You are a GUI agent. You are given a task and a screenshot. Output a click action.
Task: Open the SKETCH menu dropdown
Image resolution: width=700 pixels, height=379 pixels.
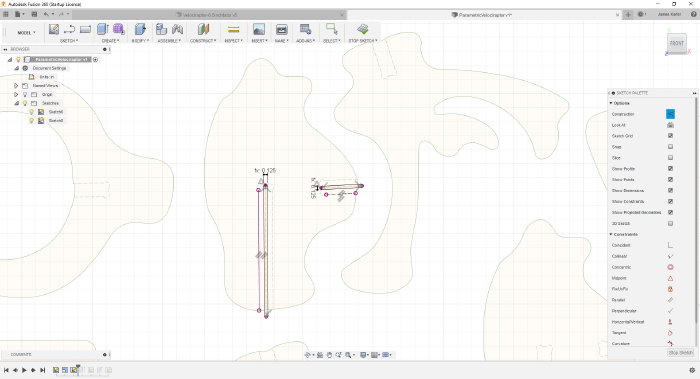69,41
